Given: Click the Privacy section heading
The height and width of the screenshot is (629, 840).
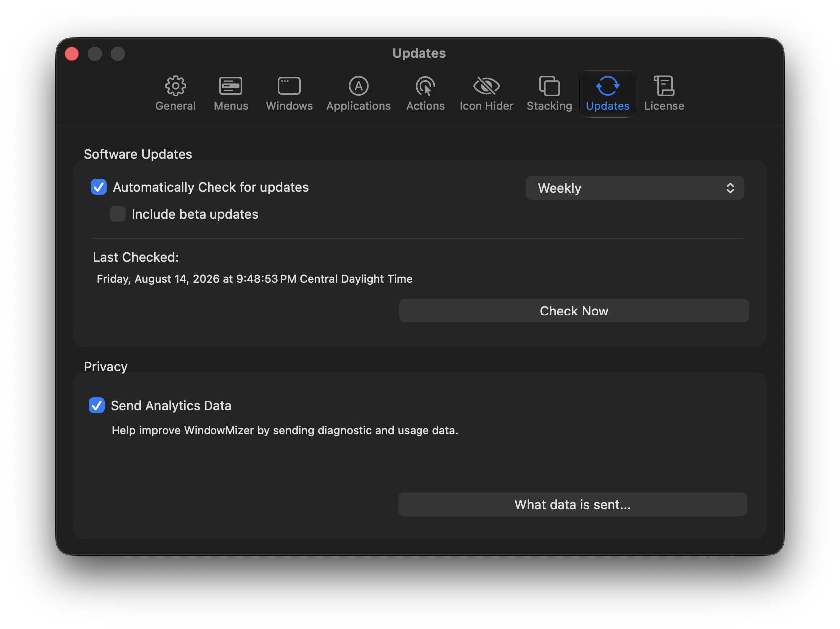Looking at the screenshot, I should (106, 367).
